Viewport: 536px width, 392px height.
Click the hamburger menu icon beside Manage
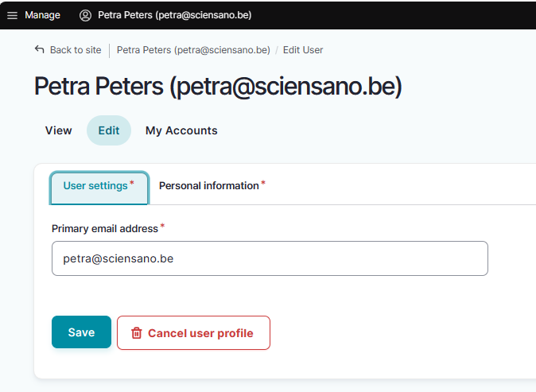[x=12, y=15]
